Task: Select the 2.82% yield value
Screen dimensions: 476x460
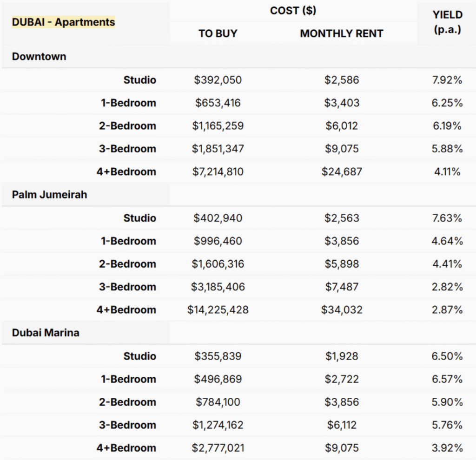Action: click(x=447, y=287)
